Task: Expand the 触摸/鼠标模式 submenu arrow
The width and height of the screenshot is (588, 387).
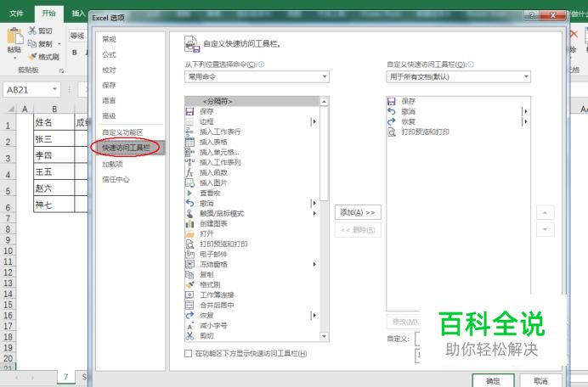Action: (314, 214)
